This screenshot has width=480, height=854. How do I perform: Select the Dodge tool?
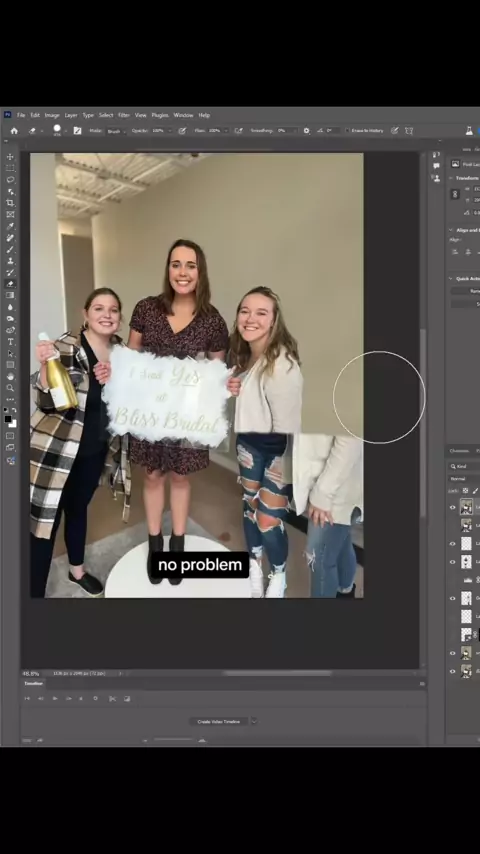10,319
